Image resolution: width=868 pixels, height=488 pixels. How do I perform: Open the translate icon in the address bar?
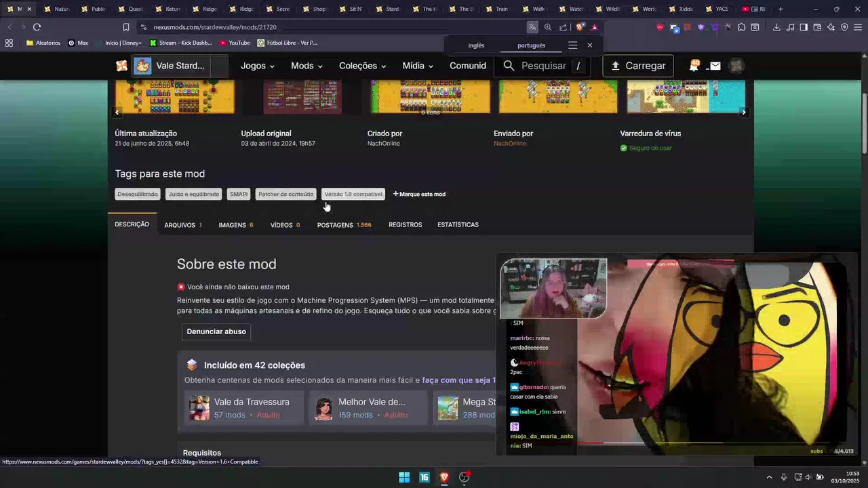(533, 27)
